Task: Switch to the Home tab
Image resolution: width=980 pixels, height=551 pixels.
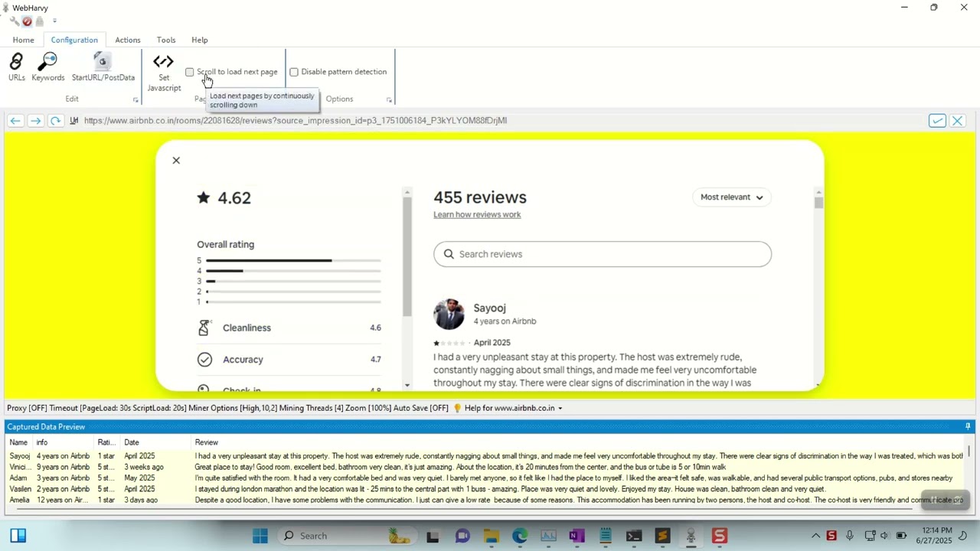Action: 23,40
